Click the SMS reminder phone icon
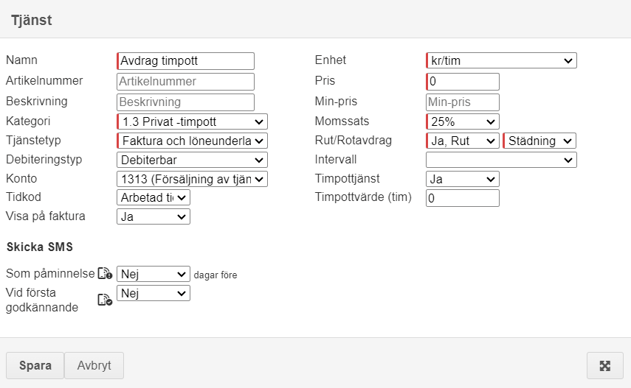Viewport: 631px width, 388px height. (105, 273)
